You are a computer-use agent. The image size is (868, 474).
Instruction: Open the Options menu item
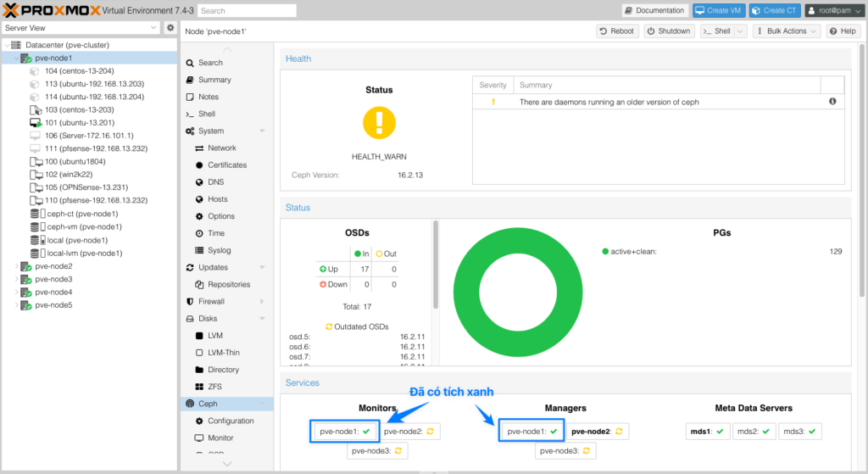pyautogui.click(x=226, y=216)
